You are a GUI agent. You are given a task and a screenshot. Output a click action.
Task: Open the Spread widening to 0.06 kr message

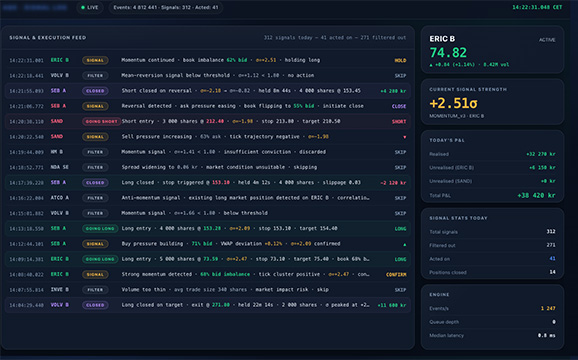point(219,167)
